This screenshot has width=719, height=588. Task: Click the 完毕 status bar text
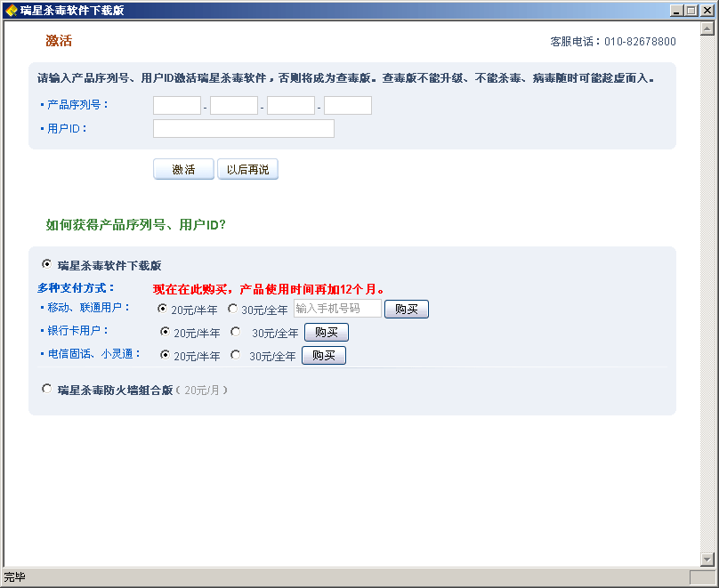tap(14, 577)
